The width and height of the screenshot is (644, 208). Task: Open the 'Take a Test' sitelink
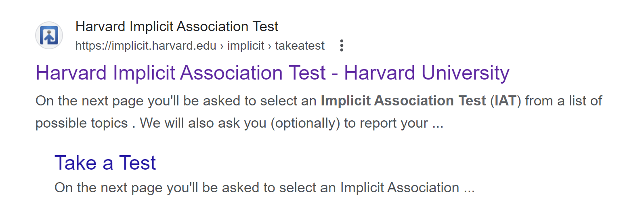(105, 163)
